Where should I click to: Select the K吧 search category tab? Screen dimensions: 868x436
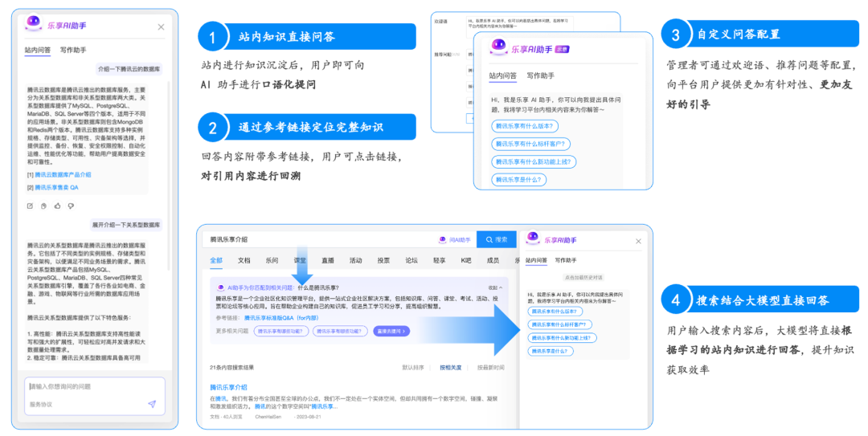[466, 261]
